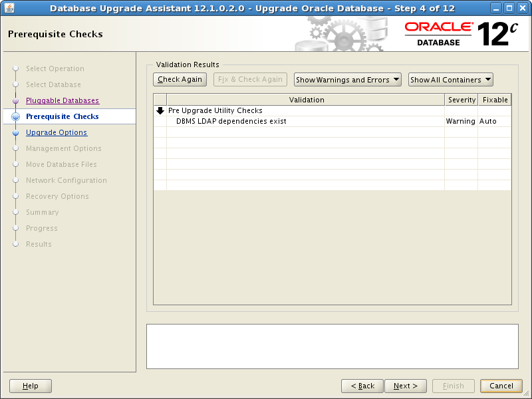Close the Database Upgrade Assistant window

click(x=523, y=8)
